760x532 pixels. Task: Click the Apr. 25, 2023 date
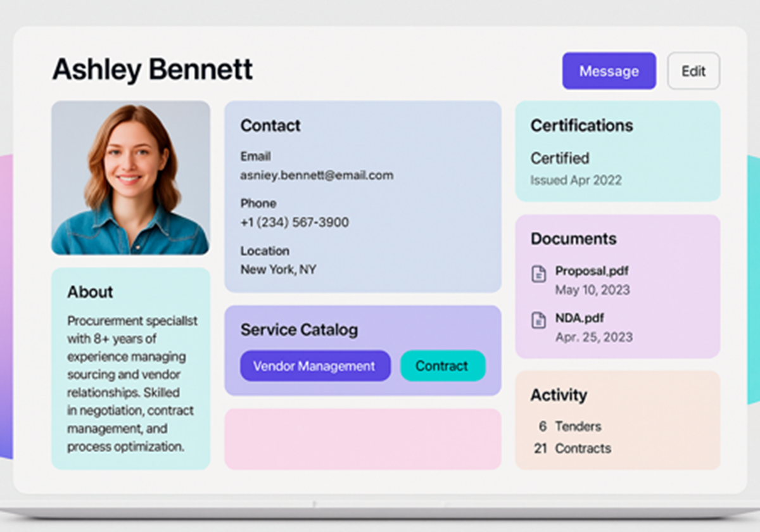(594, 337)
